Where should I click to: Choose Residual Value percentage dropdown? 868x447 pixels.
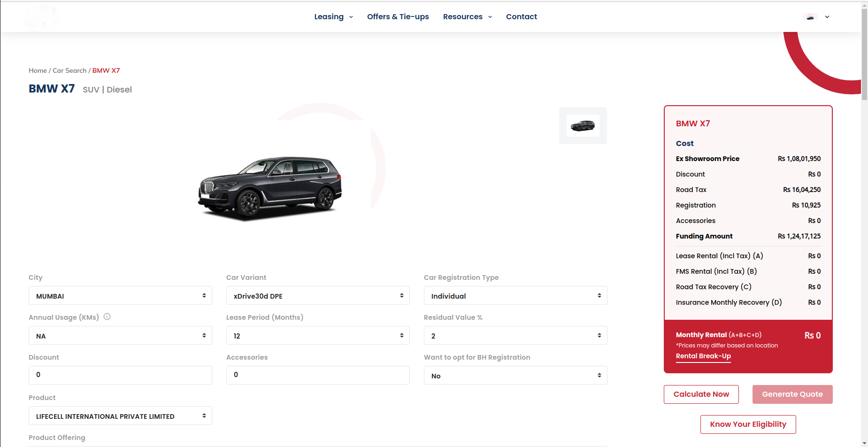coord(515,335)
